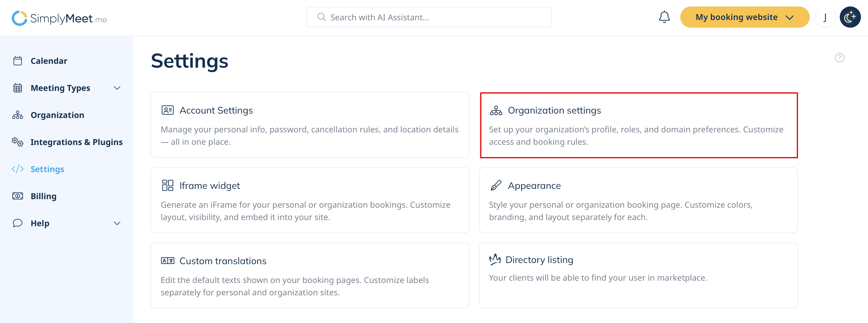Image resolution: width=868 pixels, height=323 pixels.
Task: Click the SimplyMeet.me logo
Action: coord(59,18)
